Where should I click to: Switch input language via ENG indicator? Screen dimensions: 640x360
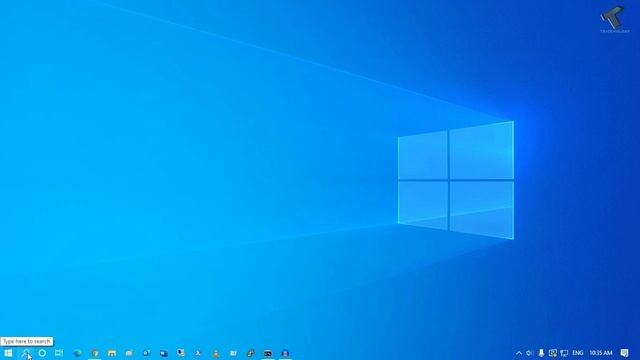tap(578, 353)
